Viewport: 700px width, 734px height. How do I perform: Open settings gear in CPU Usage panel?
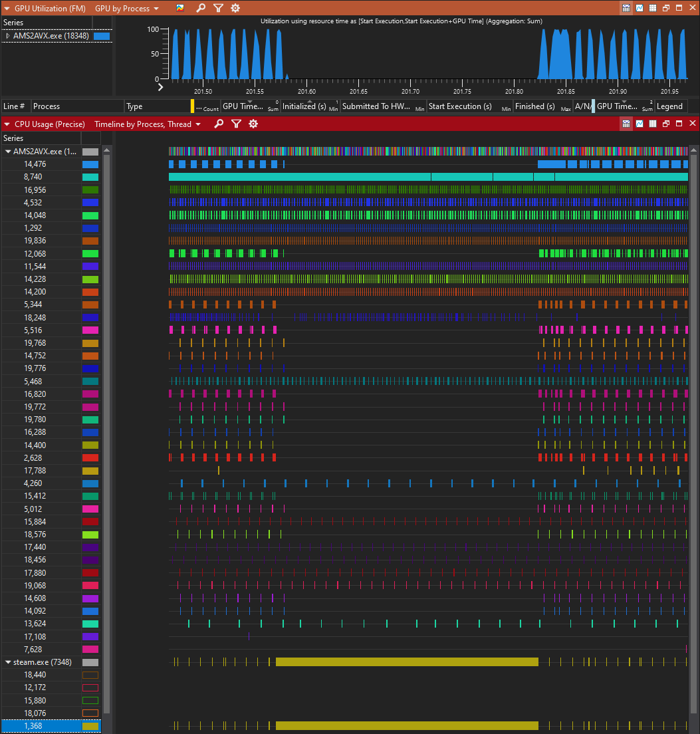253,124
